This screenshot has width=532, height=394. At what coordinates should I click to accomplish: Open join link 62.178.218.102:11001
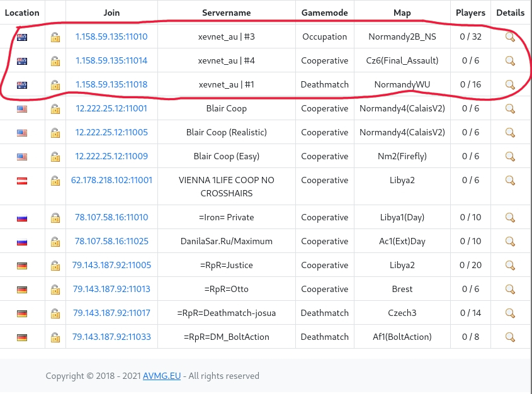111,181
